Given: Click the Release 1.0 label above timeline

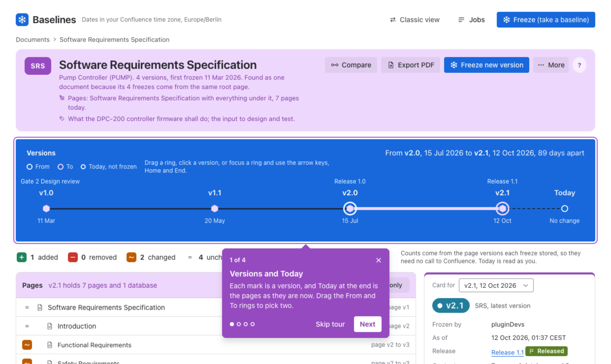Looking at the screenshot, I should coord(350,182).
